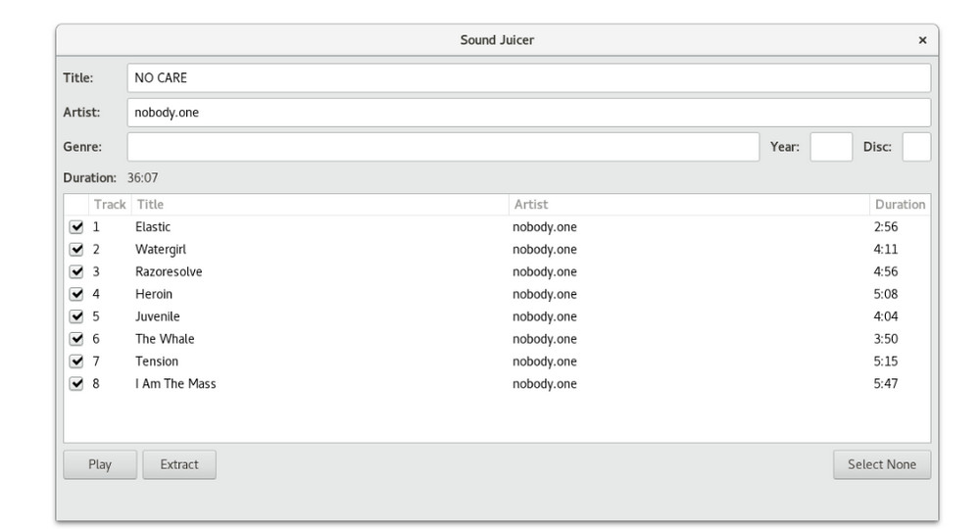Click the Play button
Viewport: 980px width, 531px height.
tap(100, 464)
